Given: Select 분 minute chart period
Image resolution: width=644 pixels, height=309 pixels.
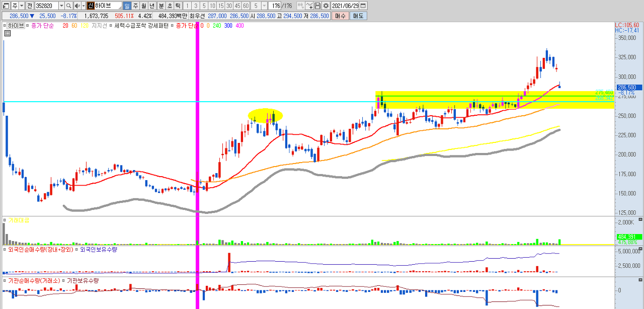Looking at the screenshot, I should point(161,6).
